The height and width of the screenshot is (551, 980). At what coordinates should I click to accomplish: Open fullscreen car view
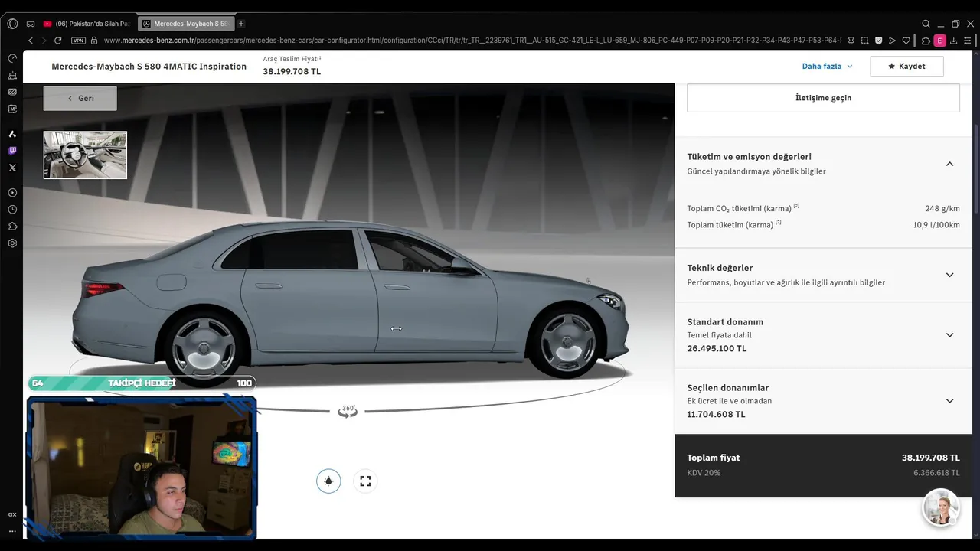point(365,481)
